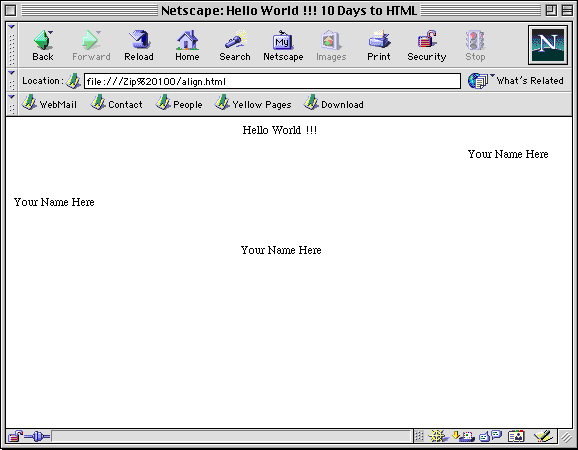Go back using the Back arrow icon
Image resolution: width=578 pixels, height=450 pixels.
[43, 45]
